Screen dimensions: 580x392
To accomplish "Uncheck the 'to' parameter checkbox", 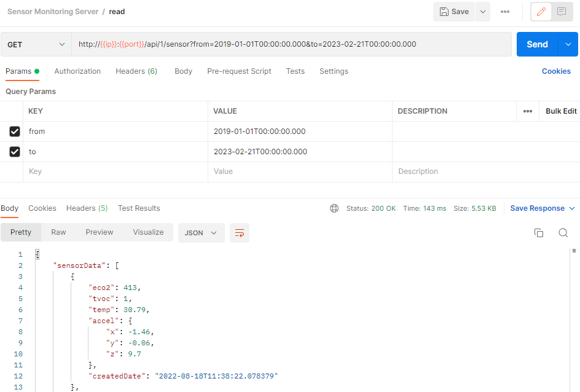I will click(x=14, y=152).
